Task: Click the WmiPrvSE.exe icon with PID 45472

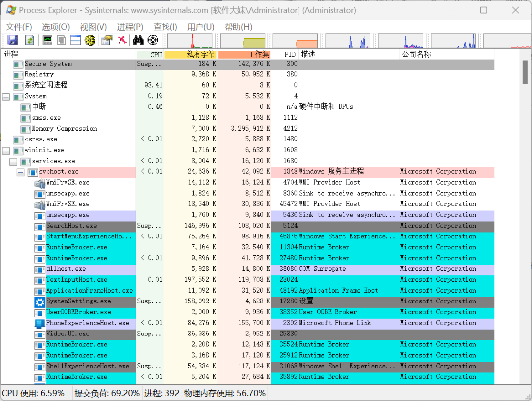Action: [40, 205]
